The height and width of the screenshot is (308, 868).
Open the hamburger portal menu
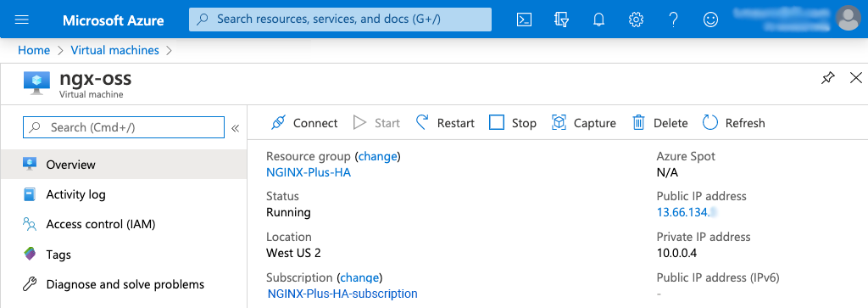point(21,20)
